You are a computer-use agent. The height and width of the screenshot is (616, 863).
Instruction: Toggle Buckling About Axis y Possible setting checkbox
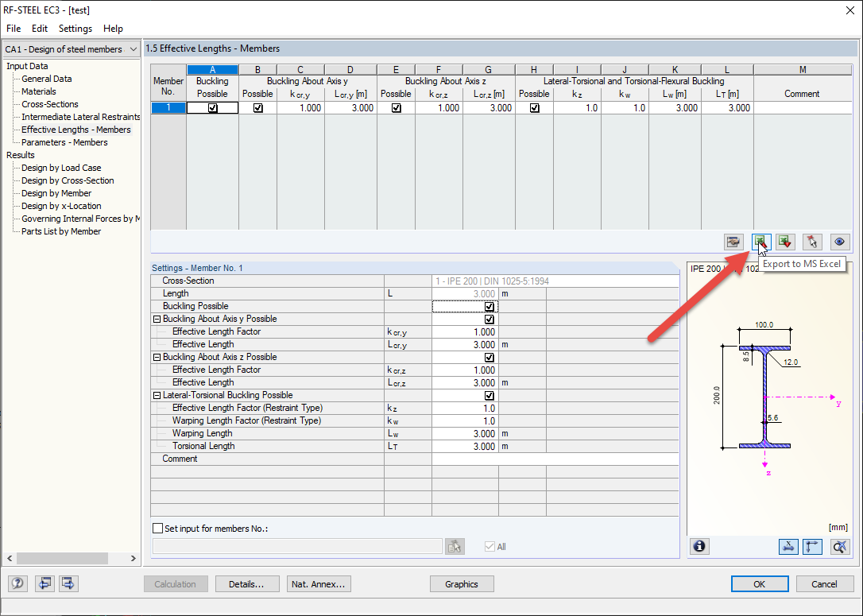(489, 320)
